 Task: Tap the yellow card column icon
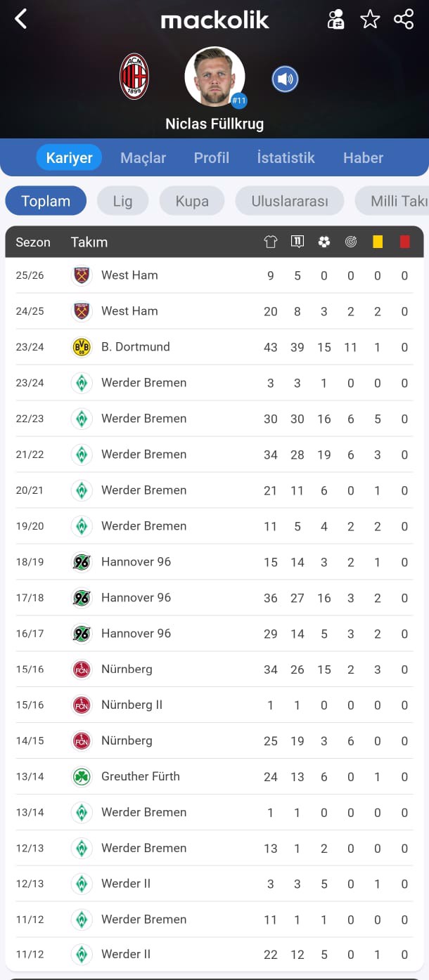pos(378,242)
